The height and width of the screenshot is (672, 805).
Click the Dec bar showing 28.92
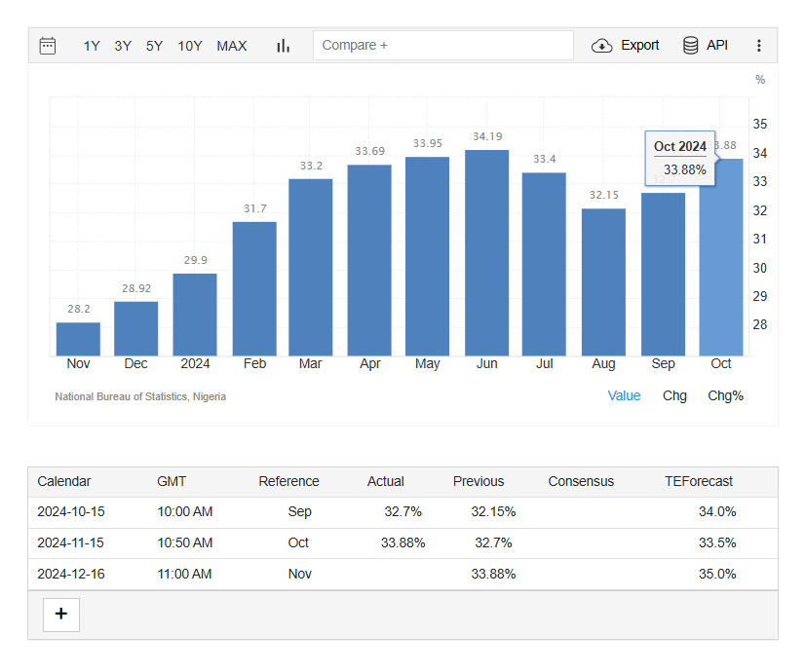click(x=136, y=329)
